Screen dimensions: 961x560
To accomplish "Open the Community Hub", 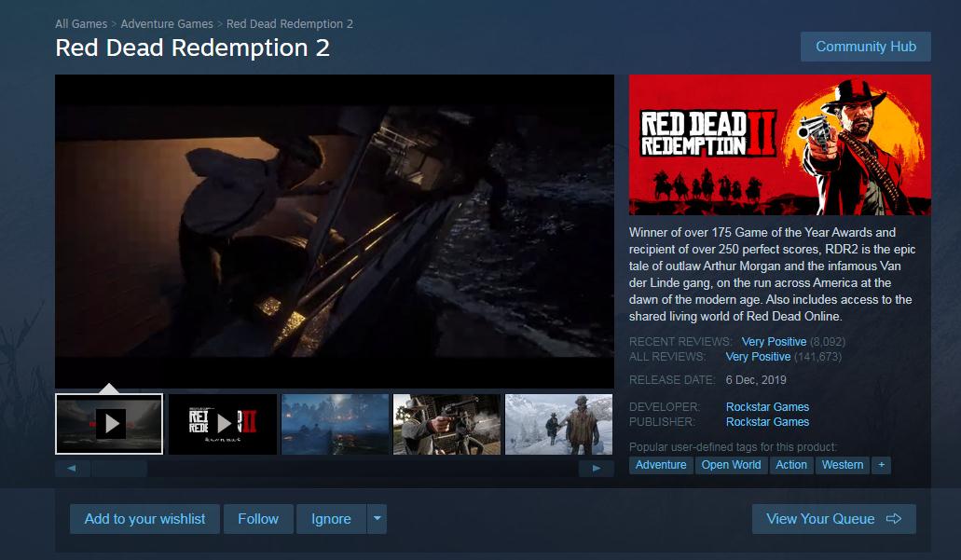I will pos(865,47).
